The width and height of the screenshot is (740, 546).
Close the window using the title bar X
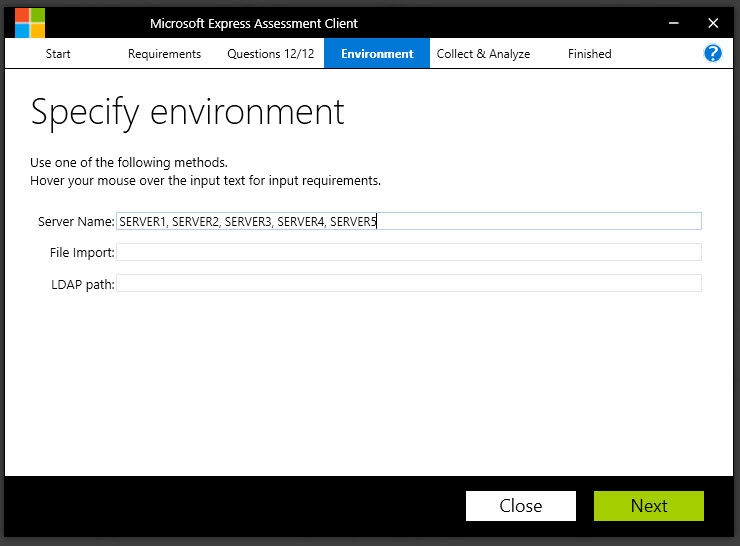point(713,22)
